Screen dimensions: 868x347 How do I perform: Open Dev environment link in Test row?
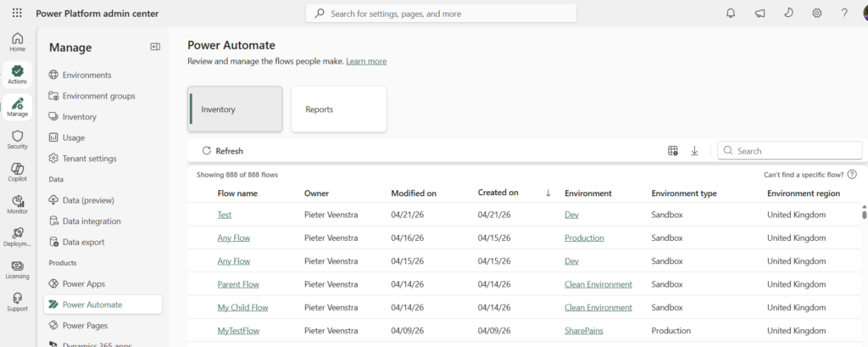(x=571, y=215)
